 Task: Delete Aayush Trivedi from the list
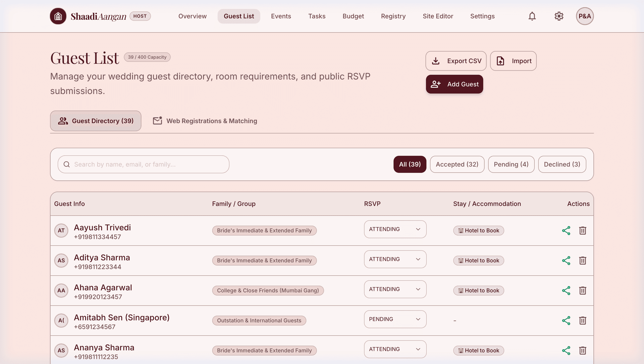pos(583,231)
